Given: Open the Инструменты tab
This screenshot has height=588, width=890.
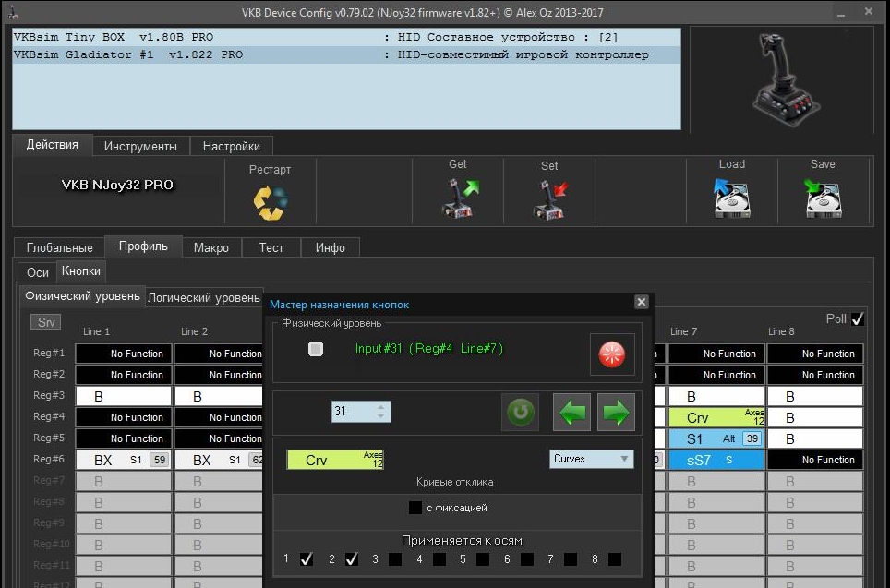Looking at the screenshot, I should click(140, 146).
